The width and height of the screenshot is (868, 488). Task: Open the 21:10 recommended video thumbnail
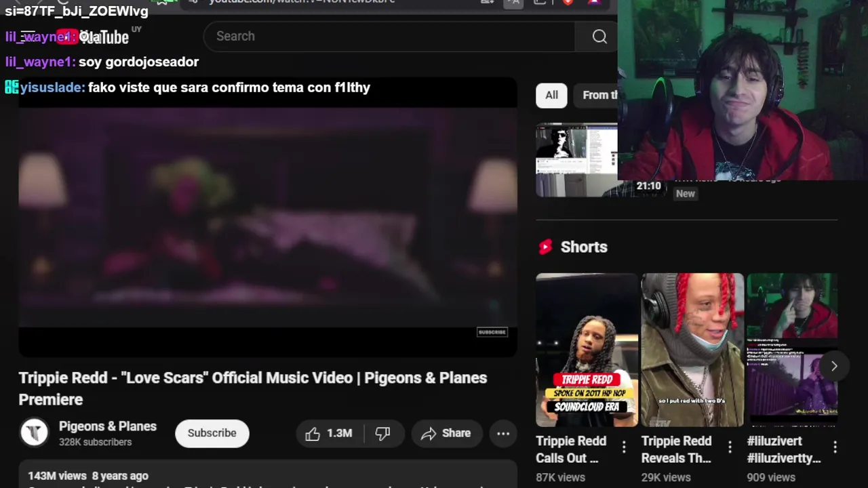click(576, 160)
